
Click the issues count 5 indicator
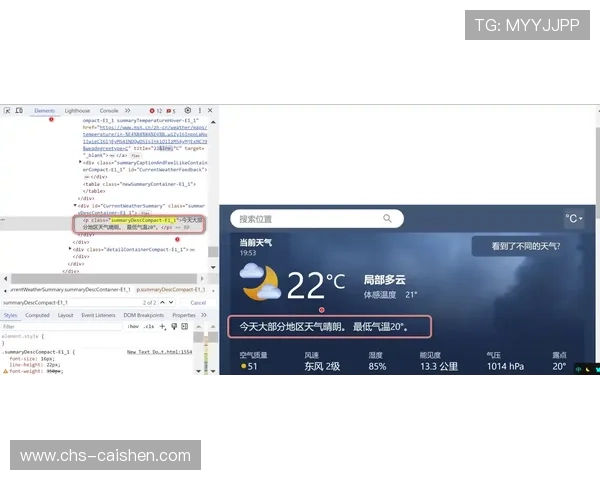[x=171, y=111]
